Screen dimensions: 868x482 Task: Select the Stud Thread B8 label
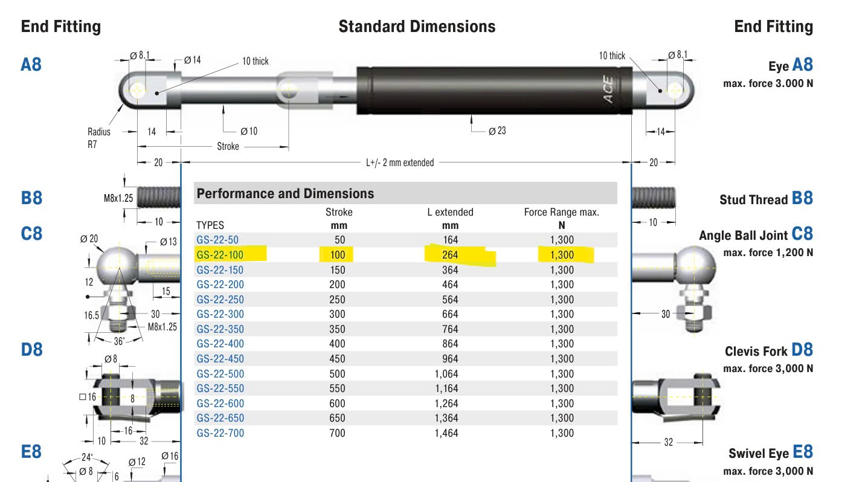(767, 199)
